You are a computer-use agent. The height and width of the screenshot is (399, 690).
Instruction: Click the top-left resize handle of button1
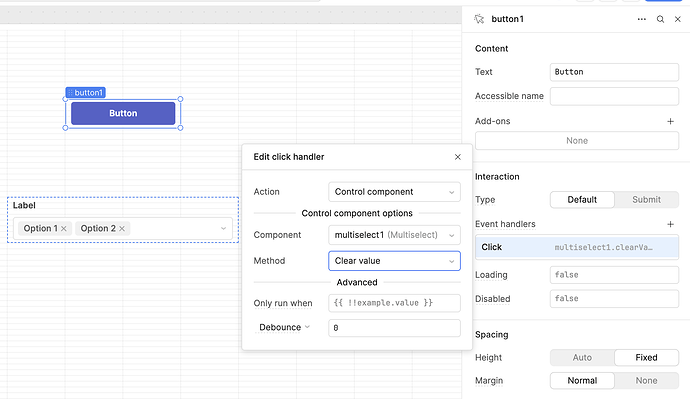pyautogui.click(x=66, y=99)
